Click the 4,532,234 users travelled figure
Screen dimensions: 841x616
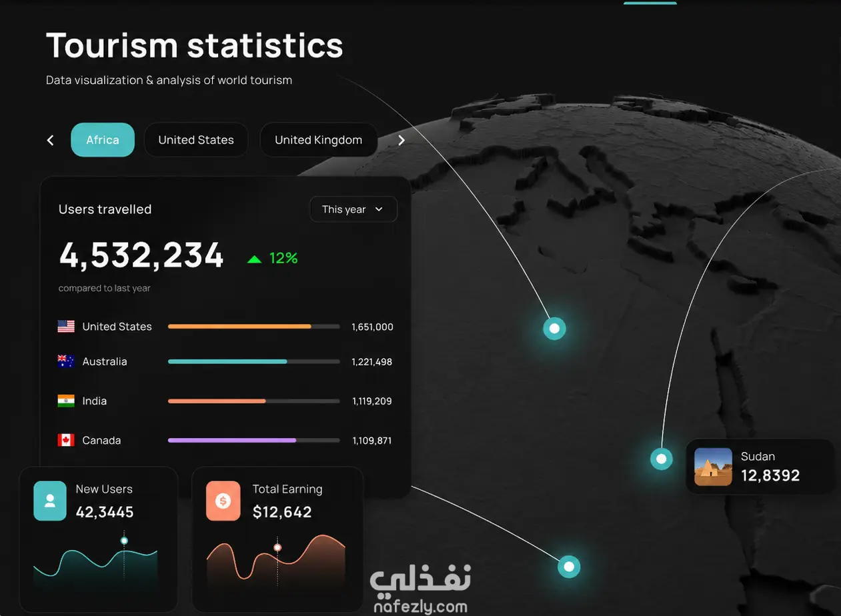(141, 256)
